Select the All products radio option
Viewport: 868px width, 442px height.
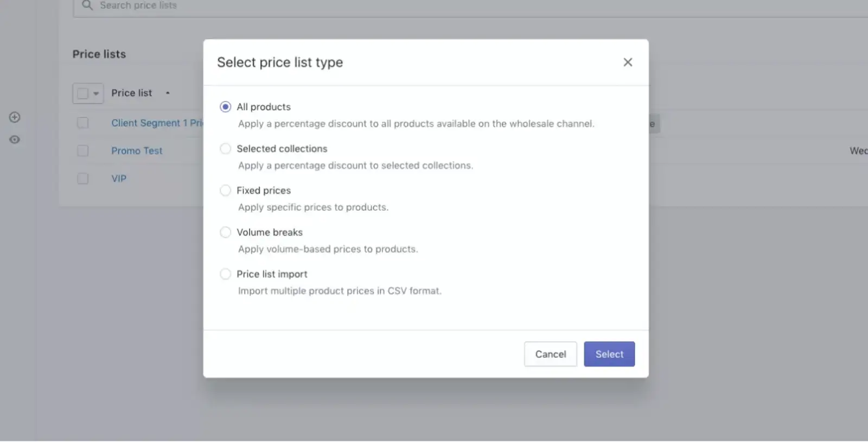point(225,107)
